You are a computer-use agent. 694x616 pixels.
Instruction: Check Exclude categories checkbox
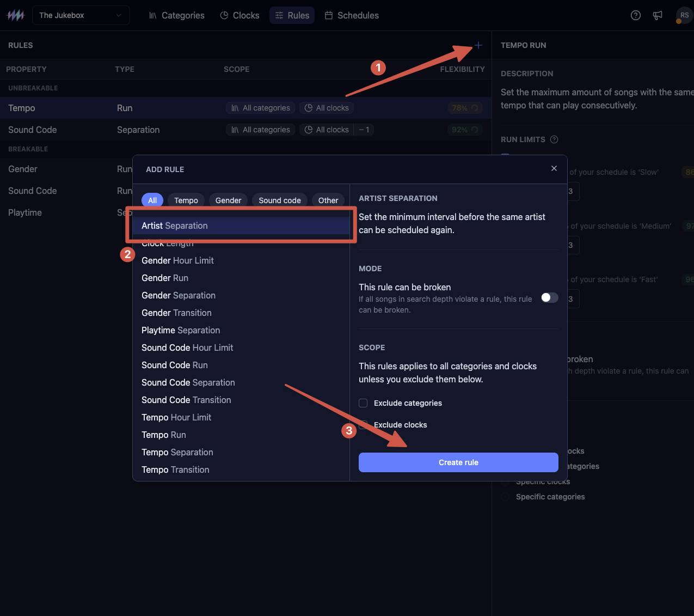pyautogui.click(x=363, y=403)
